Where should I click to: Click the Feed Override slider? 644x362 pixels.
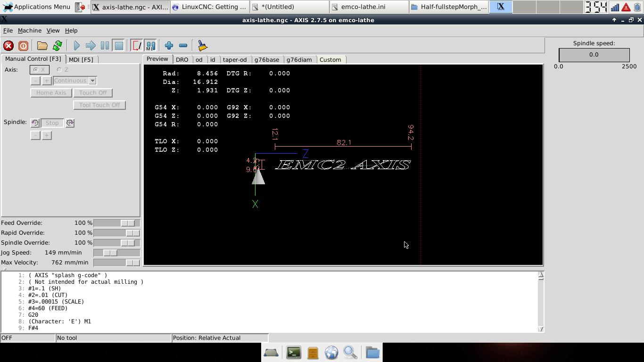tap(117, 223)
